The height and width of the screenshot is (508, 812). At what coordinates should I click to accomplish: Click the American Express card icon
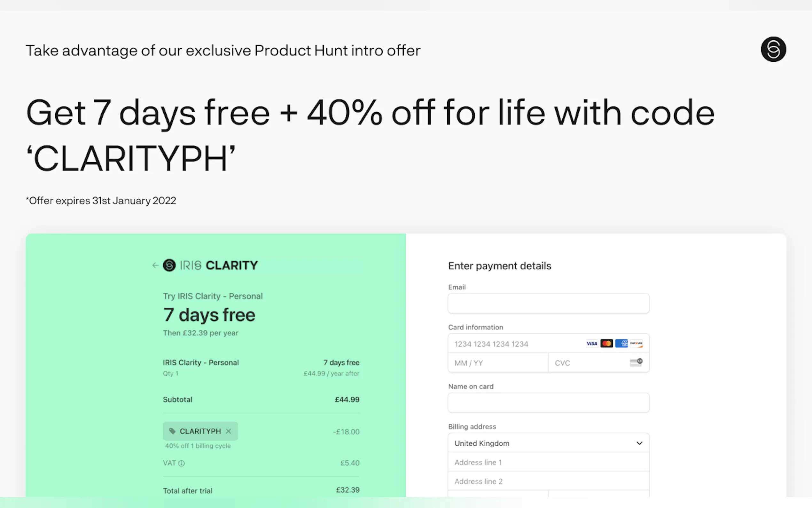point(621,343)
